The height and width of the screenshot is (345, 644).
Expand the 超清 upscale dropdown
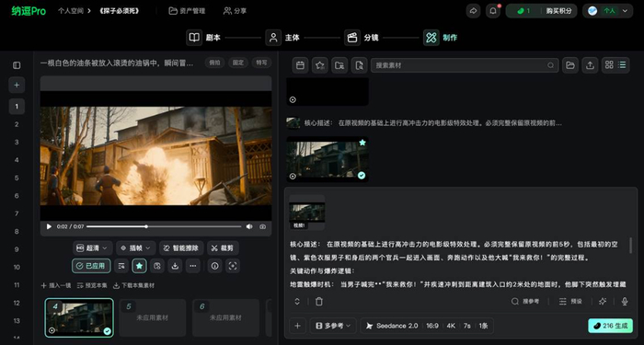pos(93,248)
